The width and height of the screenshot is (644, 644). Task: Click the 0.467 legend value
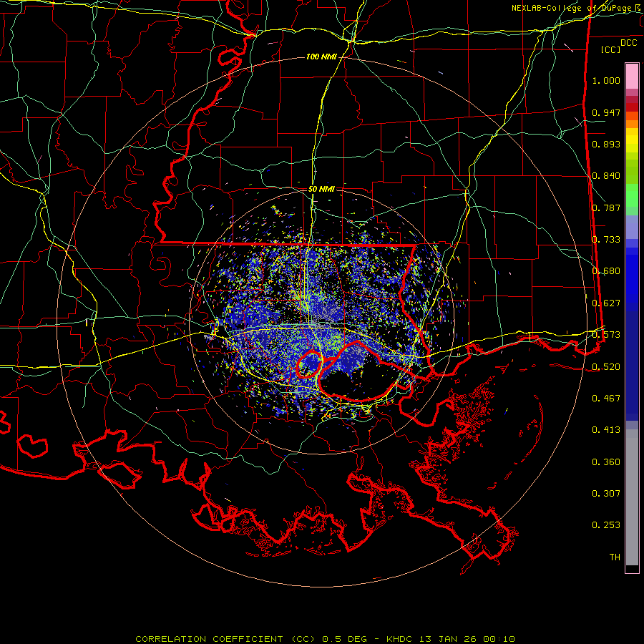coord(606,399)
